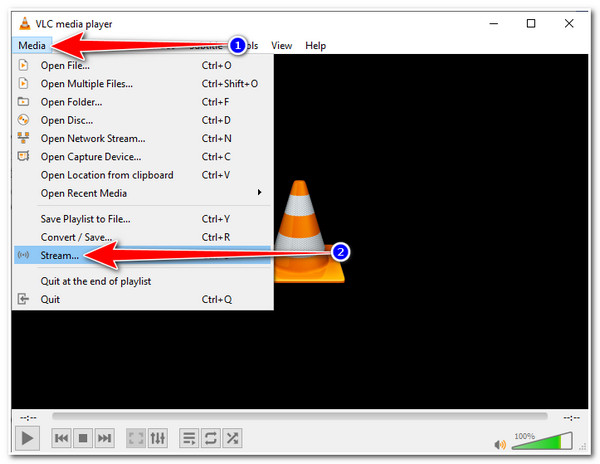Toggle the playlist view icon

[189, 438]
